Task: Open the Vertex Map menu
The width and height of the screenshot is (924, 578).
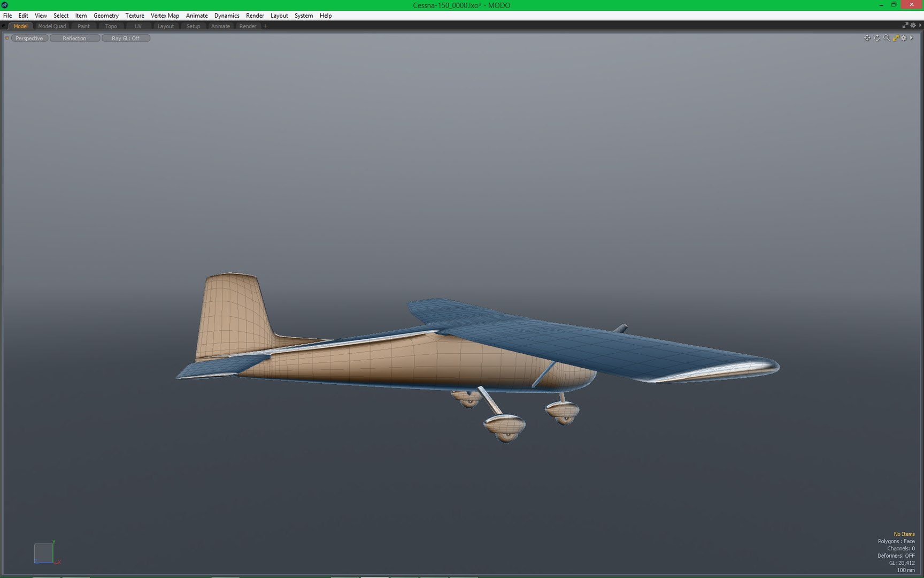Action: (x=165, y=16)
